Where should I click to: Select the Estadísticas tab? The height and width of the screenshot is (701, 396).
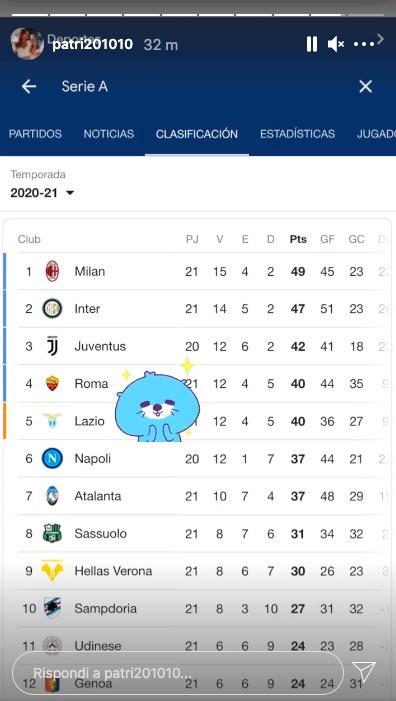[297, 134]
